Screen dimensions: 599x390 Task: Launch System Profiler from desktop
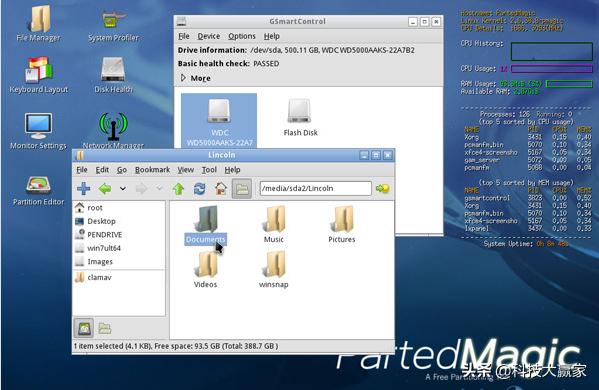(113, 24)
